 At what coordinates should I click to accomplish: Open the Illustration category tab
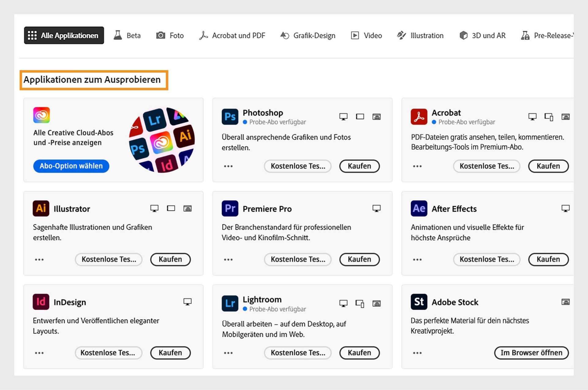click(x=420, y=35)
